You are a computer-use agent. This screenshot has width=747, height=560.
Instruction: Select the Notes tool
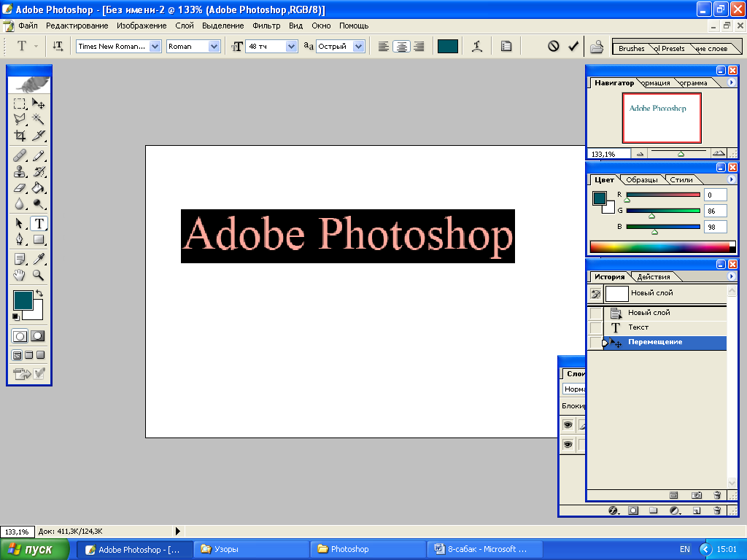[x=19, y=259]
